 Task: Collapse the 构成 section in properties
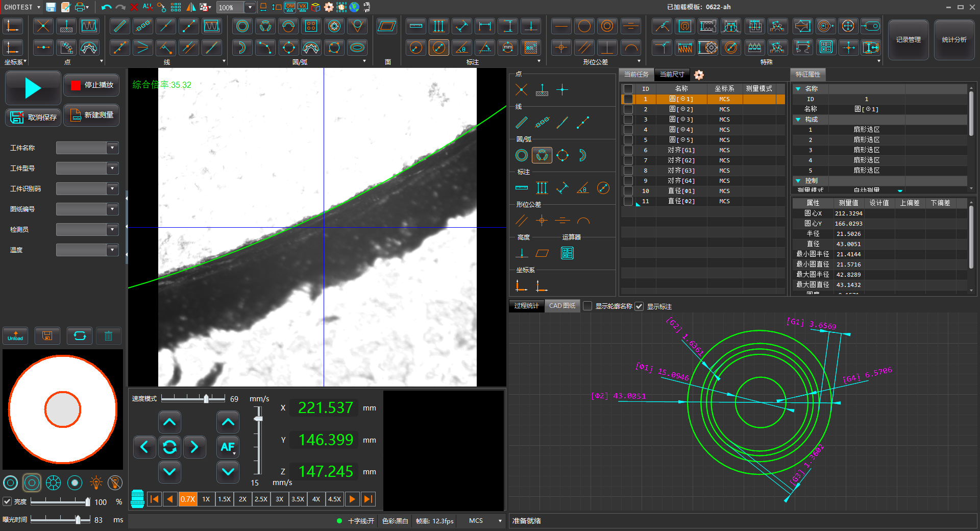pos(798,119)
